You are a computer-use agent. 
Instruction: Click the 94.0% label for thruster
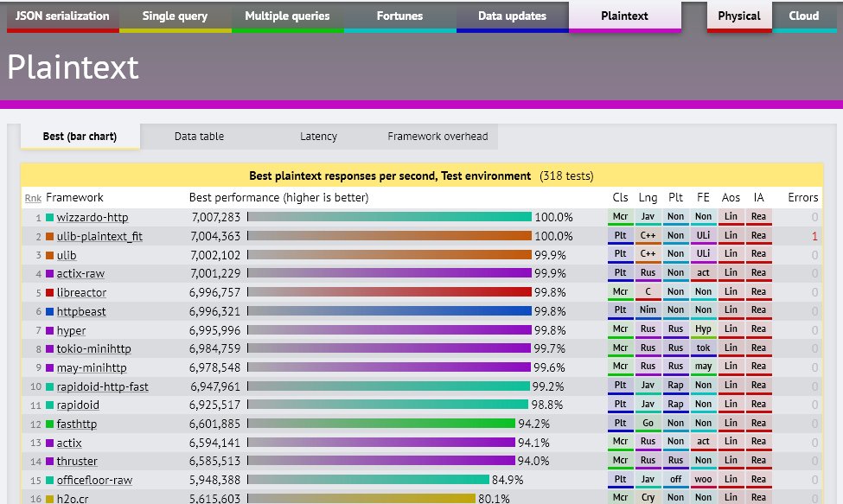tap(533, 461)
